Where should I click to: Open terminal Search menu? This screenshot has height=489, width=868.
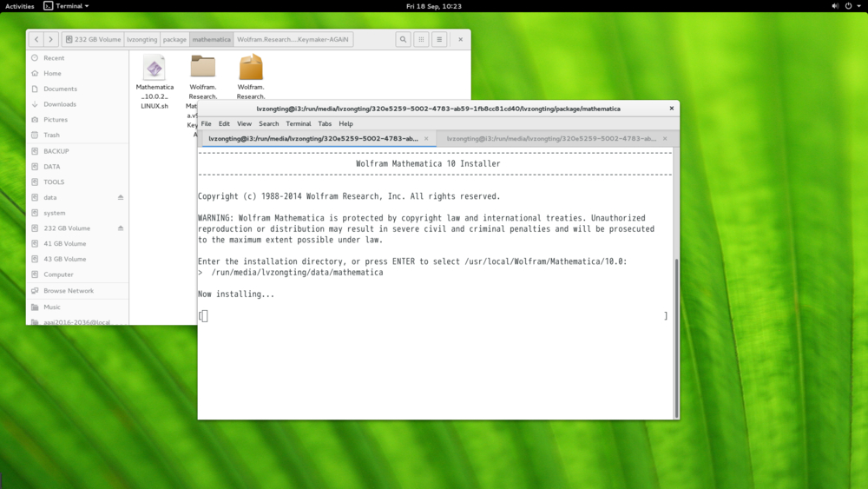268,123
